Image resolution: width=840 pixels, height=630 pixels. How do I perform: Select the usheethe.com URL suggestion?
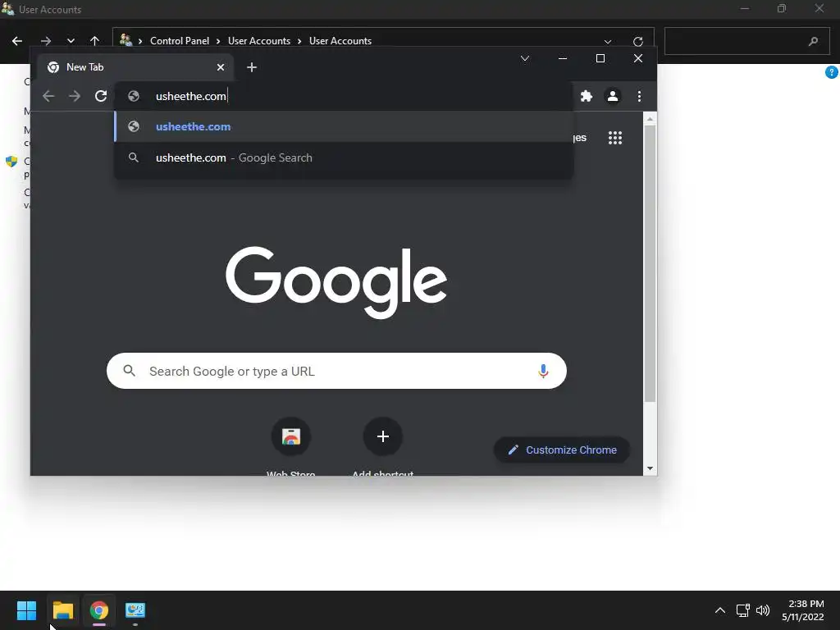pyautogui.click(x=344, y=126)
